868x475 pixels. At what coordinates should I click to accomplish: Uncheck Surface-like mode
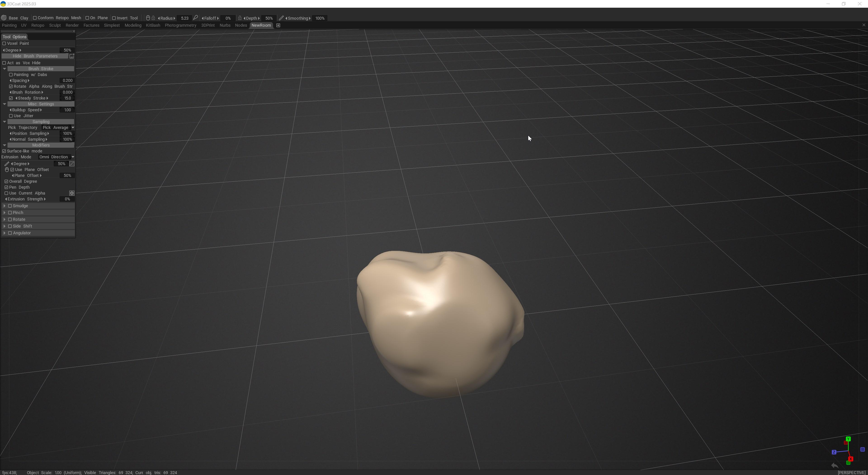tap(4, 151)
